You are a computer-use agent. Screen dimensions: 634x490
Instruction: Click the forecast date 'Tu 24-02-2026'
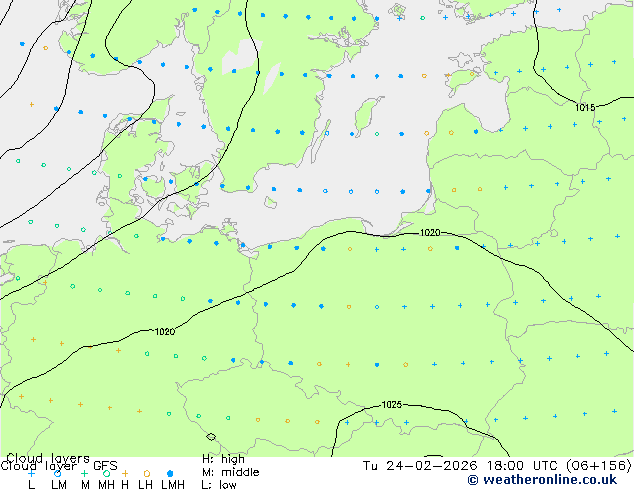pyautogui.click(x=420, y=466)
